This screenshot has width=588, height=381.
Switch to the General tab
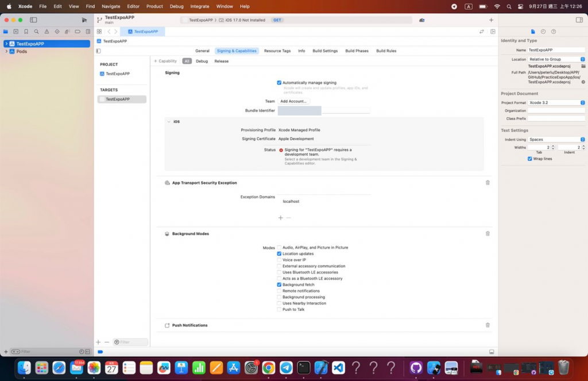[202, 51]
